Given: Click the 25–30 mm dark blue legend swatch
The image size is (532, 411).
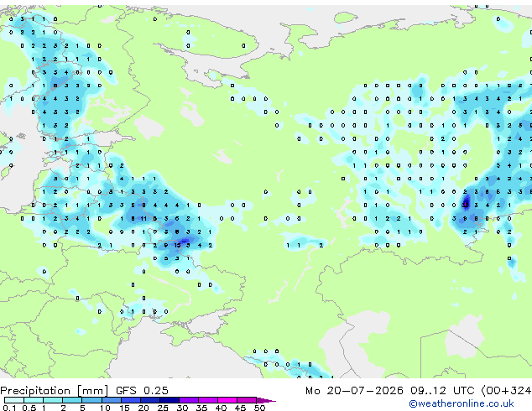Looking at the screenshot, I should coord(169,400).
